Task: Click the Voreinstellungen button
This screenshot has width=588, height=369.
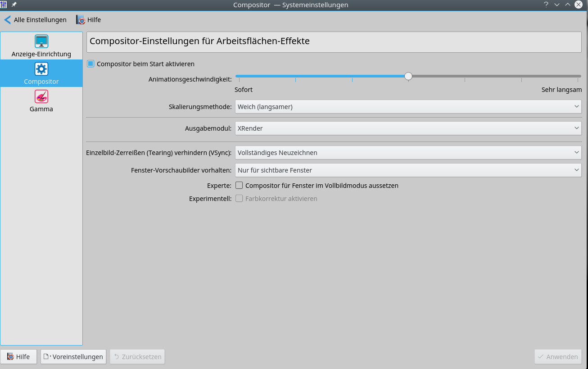Action: pos(73,357)
